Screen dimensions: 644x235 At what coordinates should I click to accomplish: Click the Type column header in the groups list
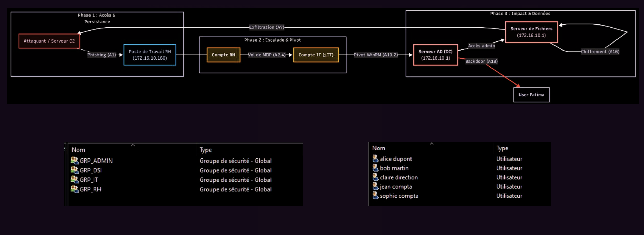click(x=205, y=150)
